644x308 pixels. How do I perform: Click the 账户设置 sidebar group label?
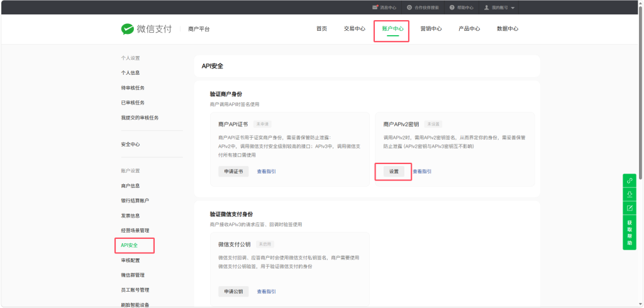130,171
